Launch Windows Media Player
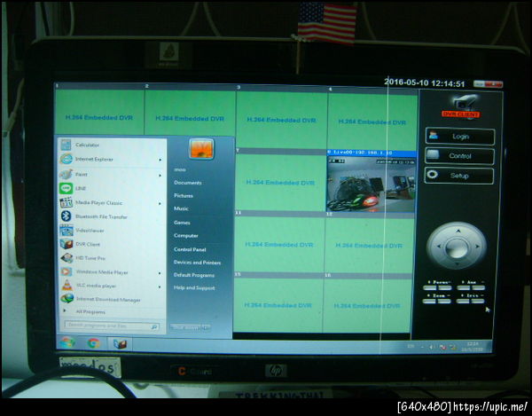This screenshot has height=416, width=532. tap(112, 272)
